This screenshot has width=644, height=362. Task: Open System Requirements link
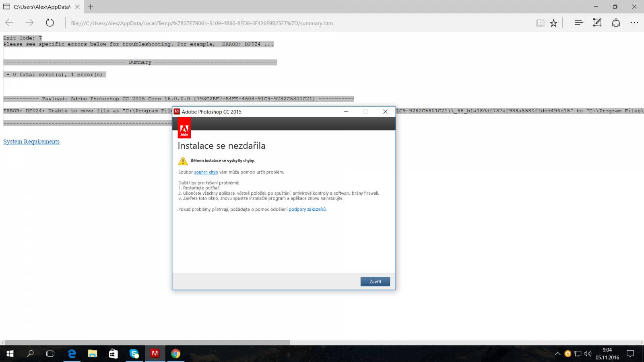31,142
